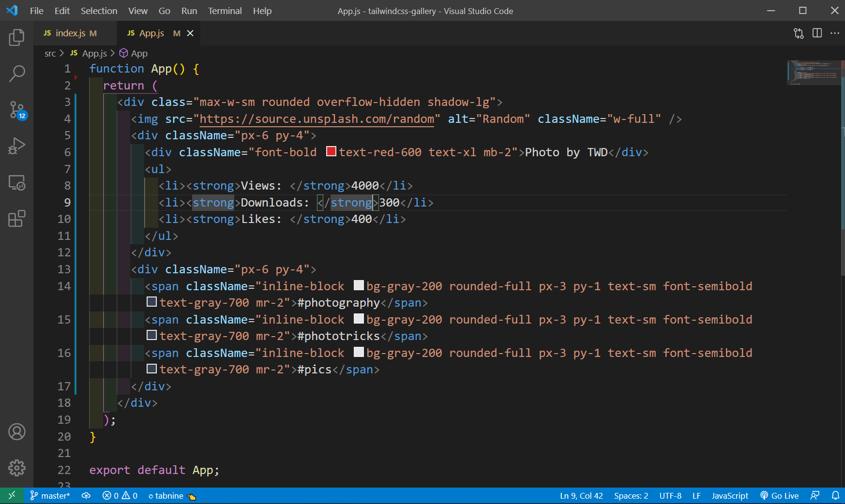Change language mode from JavaScript
Image resolution: width=845 pixels, height=504 pixels.
click(x=730, y=496)
